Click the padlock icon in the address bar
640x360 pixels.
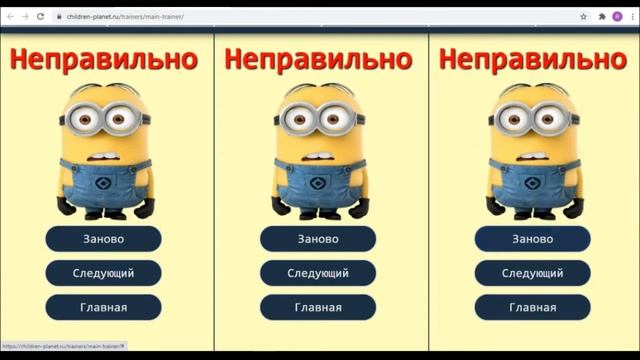[x=59, y=17]
